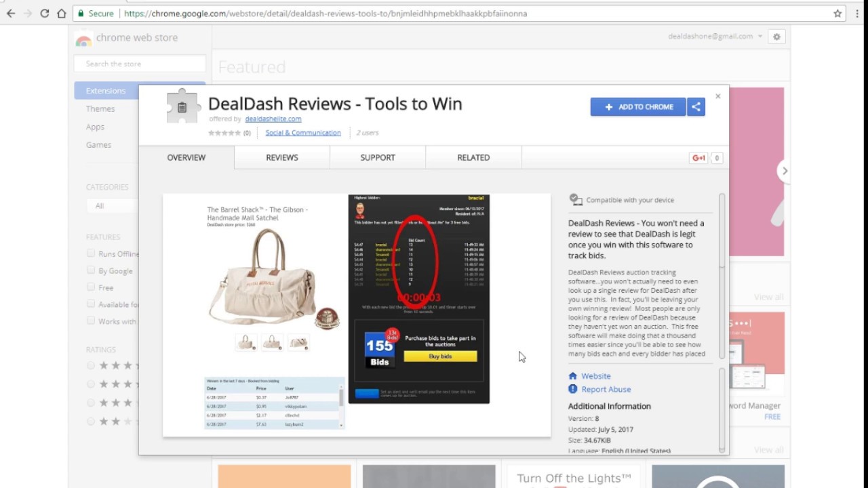This screenshot has width=868, height=488.
Task: Bookmark page with the star icon
Action: pyautogui.click(x=837, y=14)
